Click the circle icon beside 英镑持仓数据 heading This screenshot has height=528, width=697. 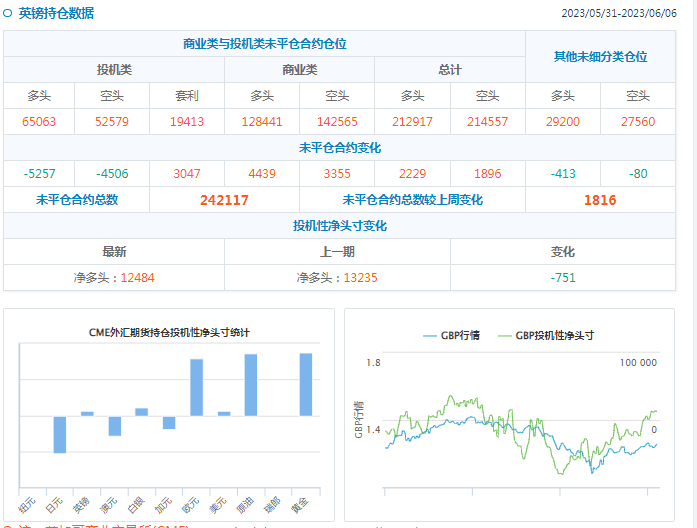tap(8, 13)
